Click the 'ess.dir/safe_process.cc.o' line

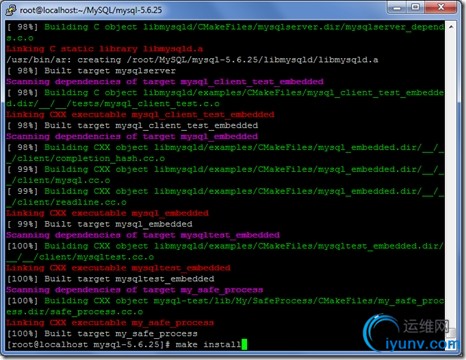pos(74,312)
